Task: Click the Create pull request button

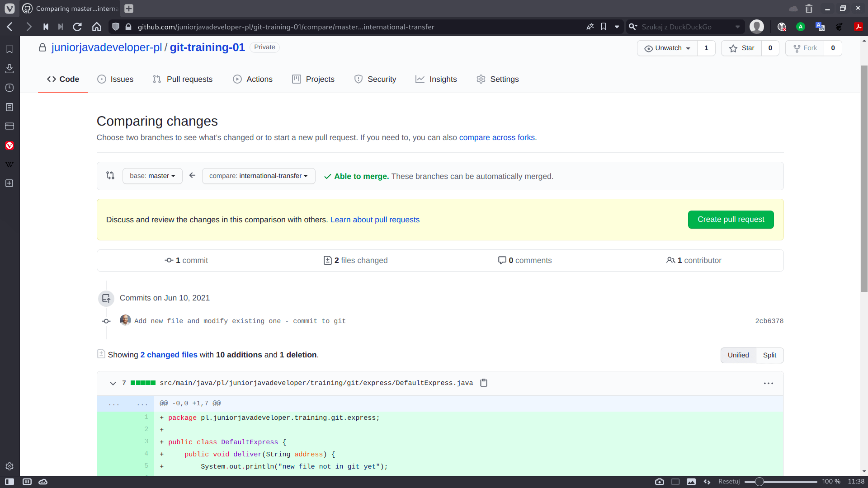Action: (x=731, y=219)
